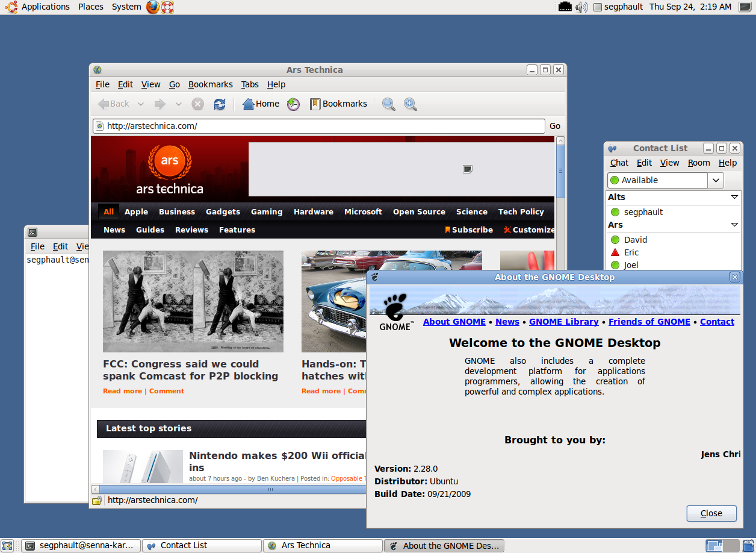The height and width of the screenshot is (553, 756).
Task: Select the Gadgets tab on Ars
Action: pyautogui.click(x=223, y=212)
